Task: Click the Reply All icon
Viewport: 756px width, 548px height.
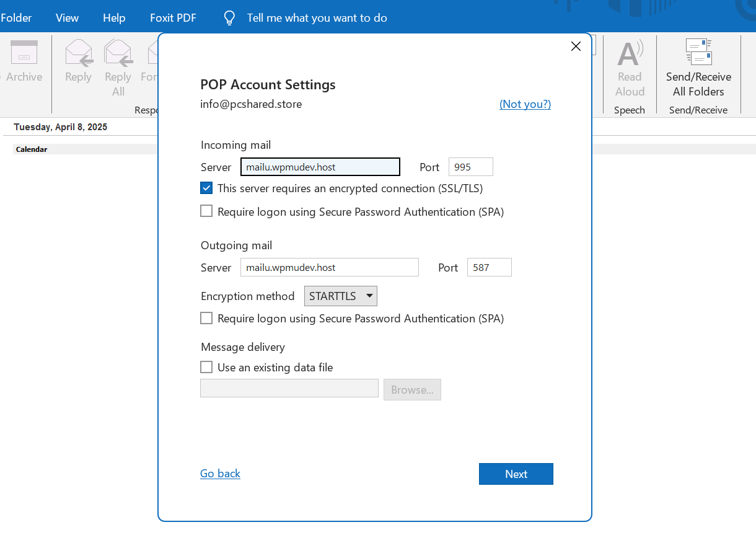Action: tap(118, 53)
